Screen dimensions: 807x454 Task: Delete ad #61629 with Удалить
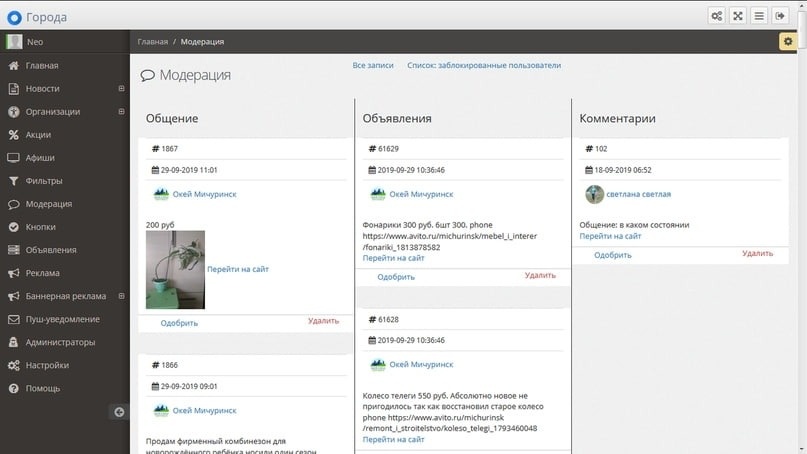[x=540, y=275]
